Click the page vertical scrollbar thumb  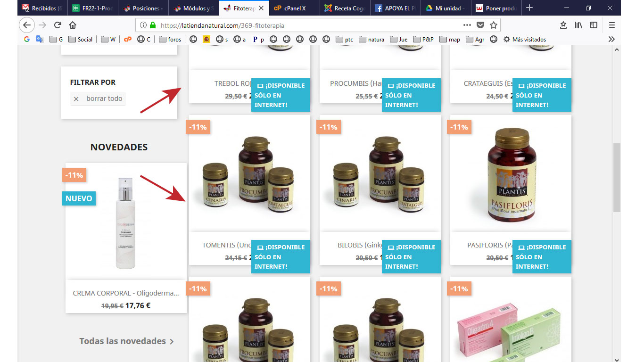pyautogui.click(x=617, y=178)
